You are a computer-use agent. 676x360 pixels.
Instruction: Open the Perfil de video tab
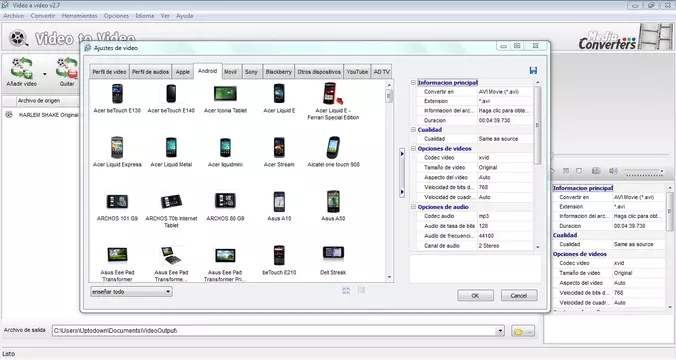[109, 72]
